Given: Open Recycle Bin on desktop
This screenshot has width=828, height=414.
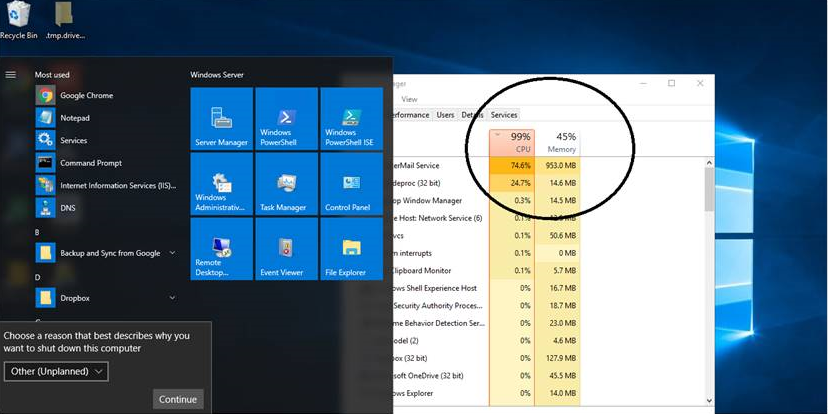Looking at the screenshot, I should click(18, 20).
